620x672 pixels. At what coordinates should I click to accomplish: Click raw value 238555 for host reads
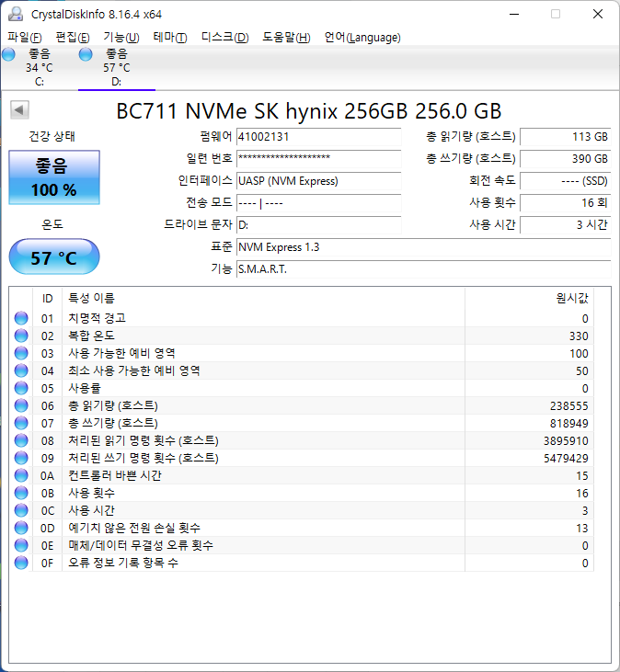tap(569, 405)
